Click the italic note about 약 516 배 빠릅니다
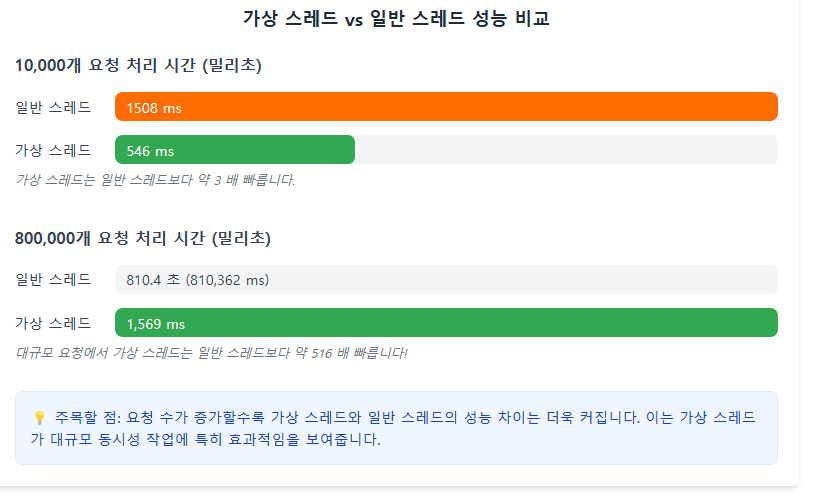The height and width of the screenshot is (504, 815). pos(211,353)
